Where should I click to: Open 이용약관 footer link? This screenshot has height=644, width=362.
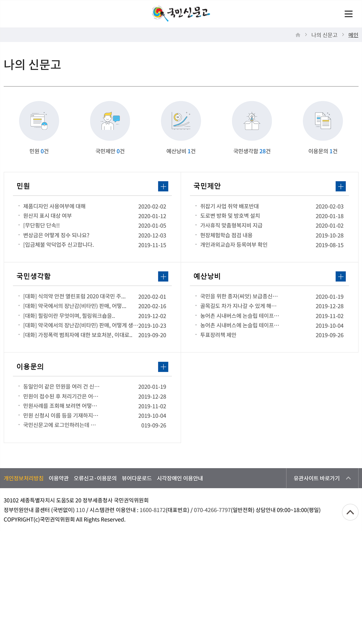[59, 478]
